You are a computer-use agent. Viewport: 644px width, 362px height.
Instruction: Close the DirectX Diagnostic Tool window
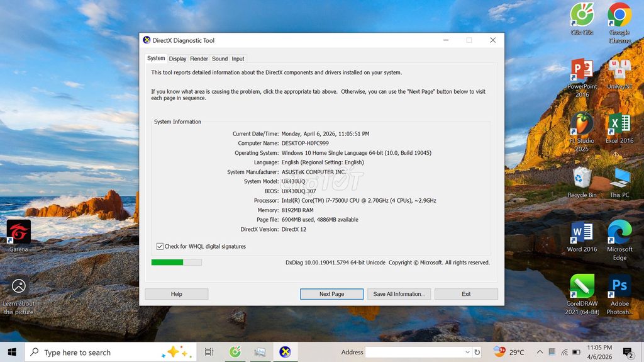pyautogui.click(x=493, y=40)
